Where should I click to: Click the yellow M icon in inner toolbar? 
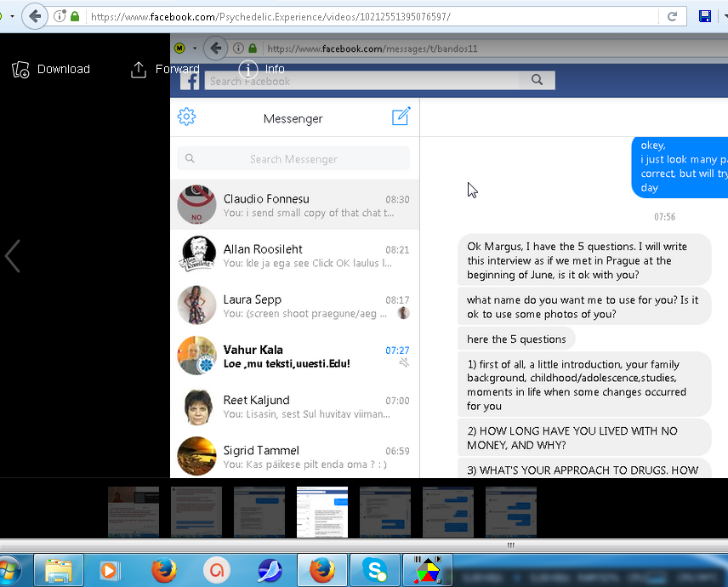(x=179, y=48)
